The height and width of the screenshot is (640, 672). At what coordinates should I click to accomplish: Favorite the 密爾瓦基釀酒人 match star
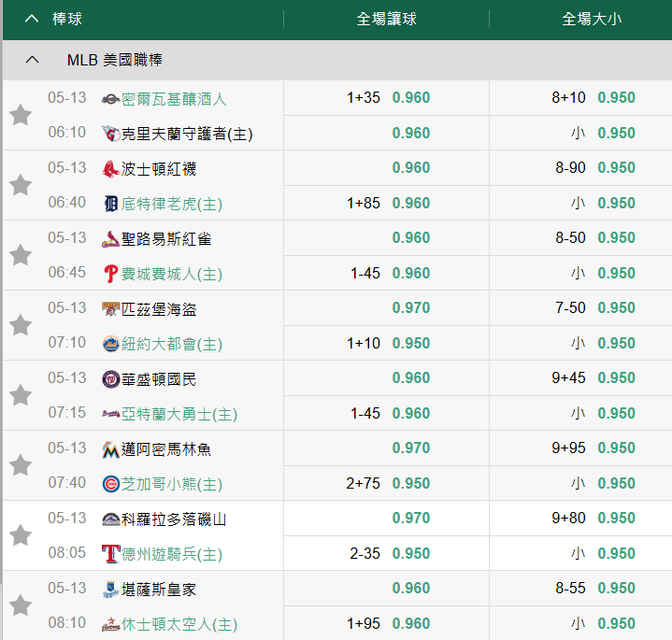(x=21, y=115)
